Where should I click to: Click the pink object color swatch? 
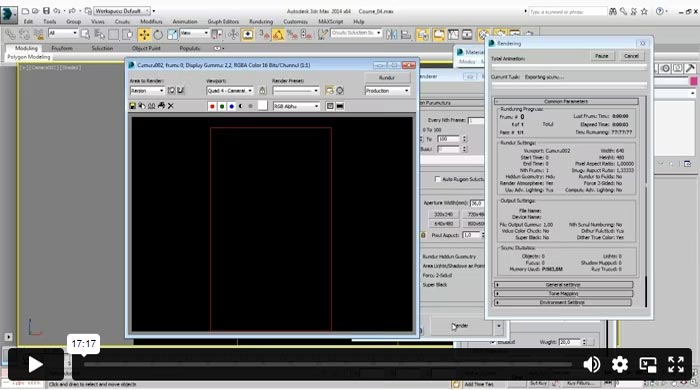click(x=693, y=81)
